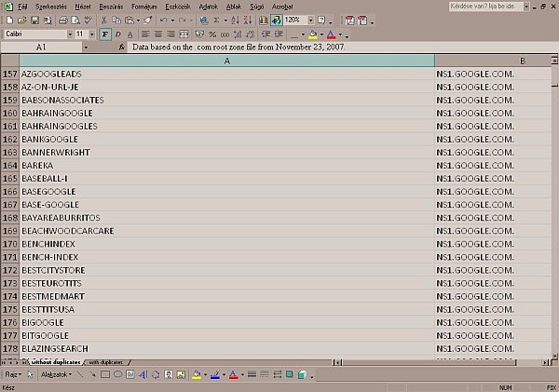The width and height of the screenshot is (559, 392).
Task: Align cell text left
Action: [x=145, y=34]
